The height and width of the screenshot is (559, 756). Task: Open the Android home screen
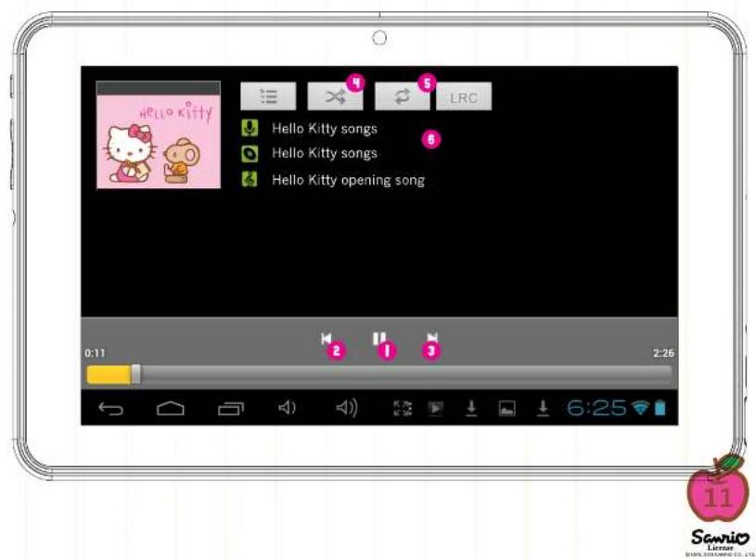170,409
